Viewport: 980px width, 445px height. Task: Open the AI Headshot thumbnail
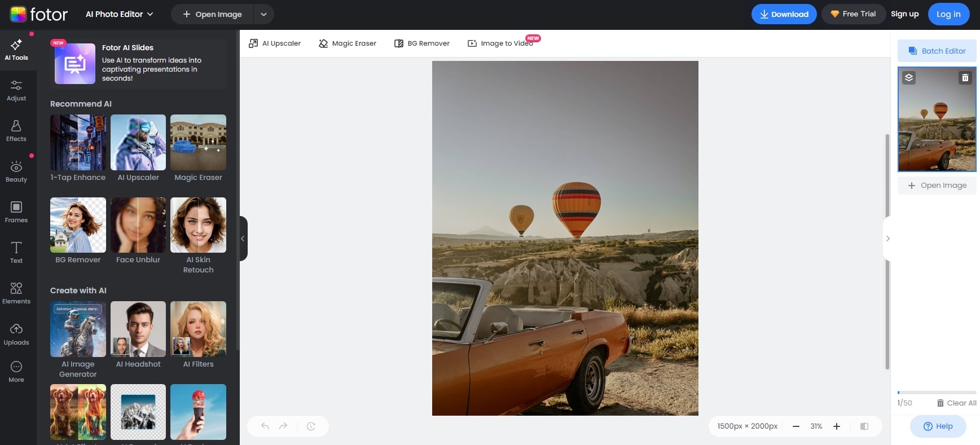click(138, 329)
